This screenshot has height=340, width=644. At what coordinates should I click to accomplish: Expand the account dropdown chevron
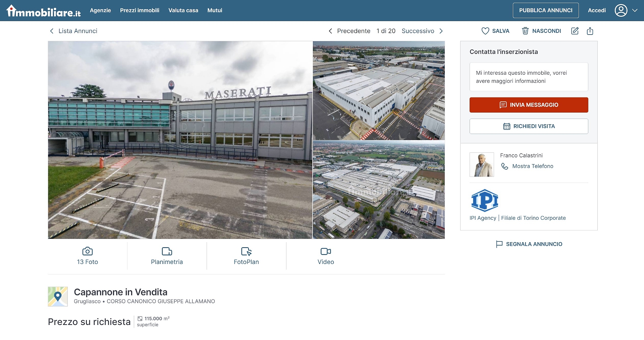(635, 10)
